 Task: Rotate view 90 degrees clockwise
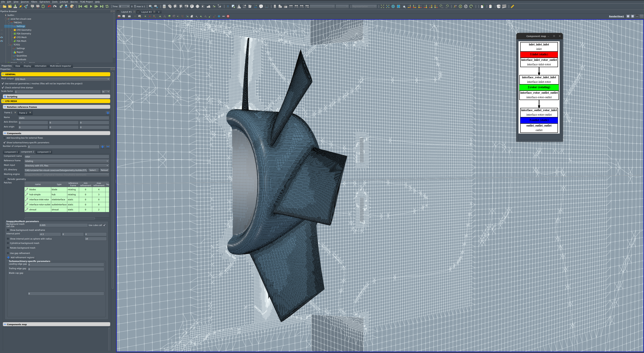pyautogui.click(x=441, y=7)
